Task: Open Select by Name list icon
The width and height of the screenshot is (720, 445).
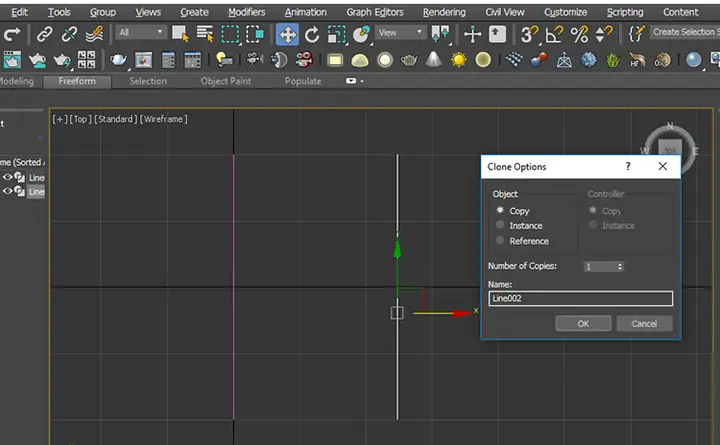Action: point(205,34)
